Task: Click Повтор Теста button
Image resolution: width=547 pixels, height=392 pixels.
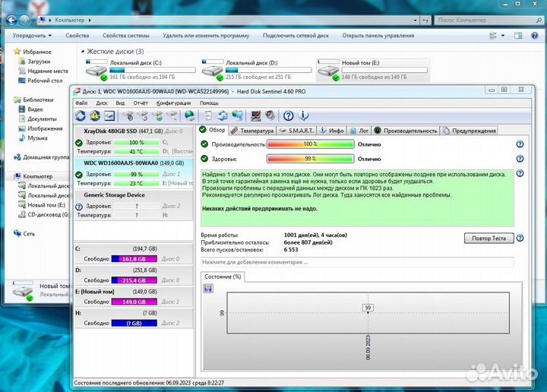Action: (489, 239)
